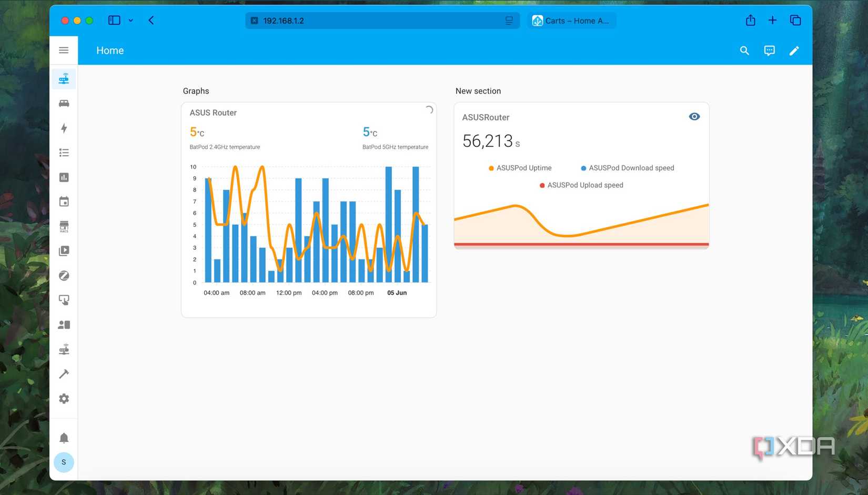Viewport: 868px width, 495px height.
Task: Toggle the Safari sidebar panel
Action: [114, 20]
